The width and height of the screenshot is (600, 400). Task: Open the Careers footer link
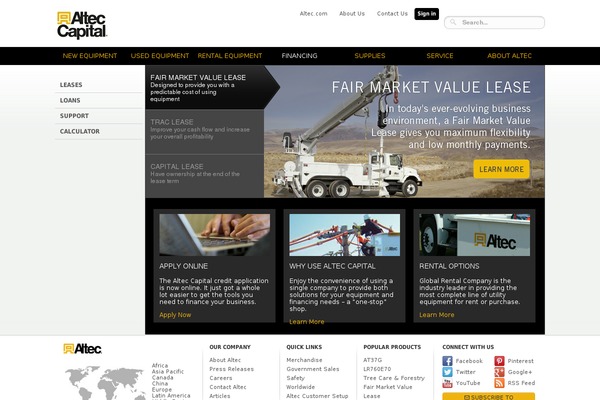(x=221, y=378)
